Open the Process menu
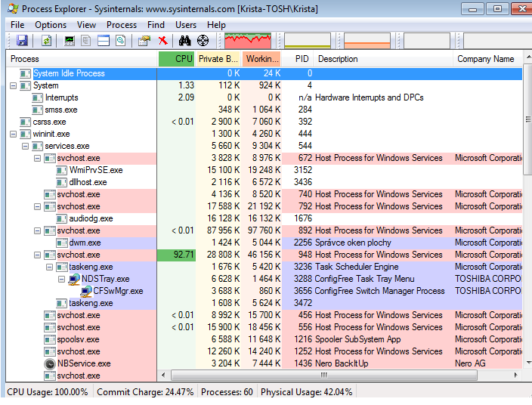 coord(121,25)
